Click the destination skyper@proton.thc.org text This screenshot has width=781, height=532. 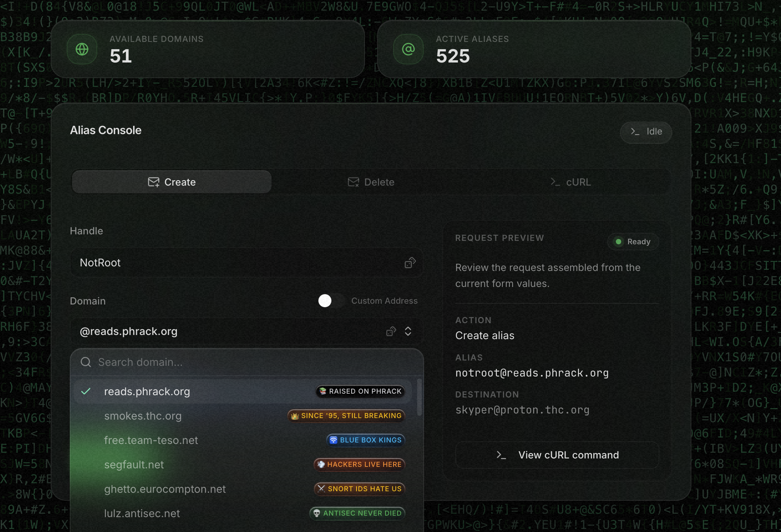click(x=522, y=410)
